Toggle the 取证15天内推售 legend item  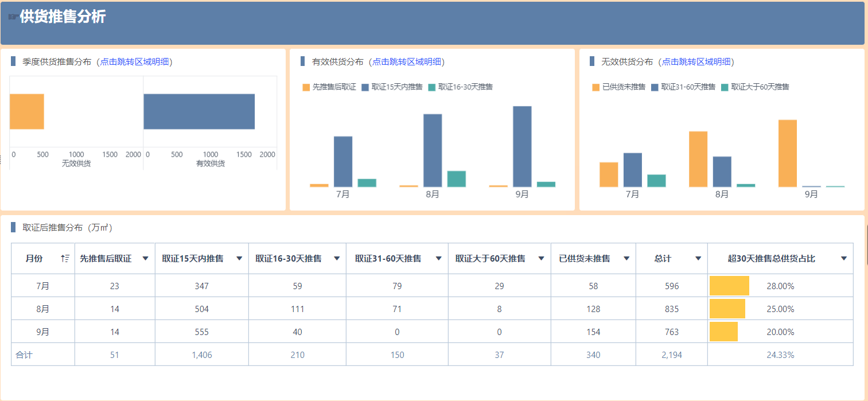(x=392, y=87)
